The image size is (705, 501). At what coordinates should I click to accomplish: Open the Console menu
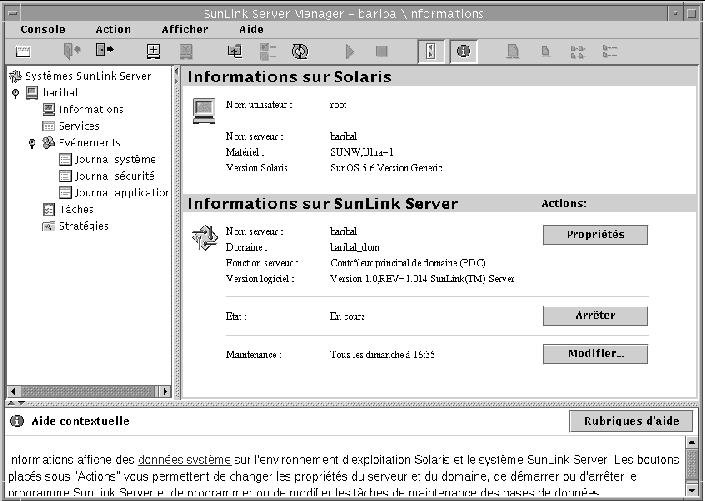click(x=43, y=30)
